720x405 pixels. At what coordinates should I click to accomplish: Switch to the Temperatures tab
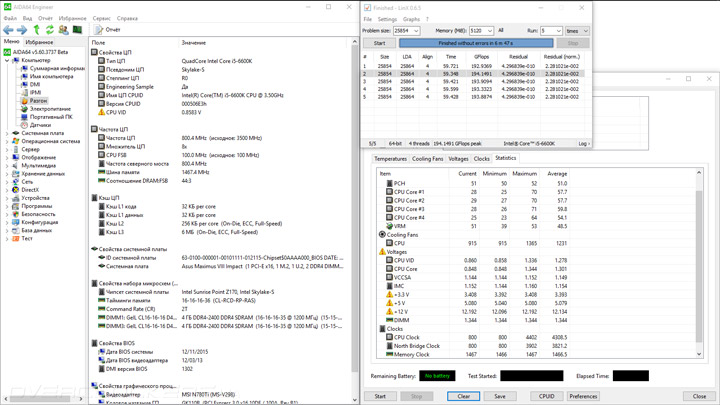[x=390, y=159]
